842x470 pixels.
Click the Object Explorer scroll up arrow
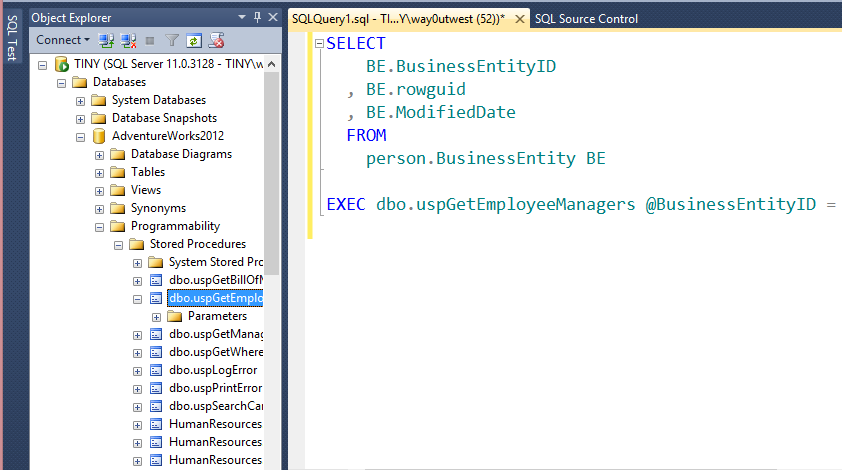pyautogui.click(x=272, y=64)
